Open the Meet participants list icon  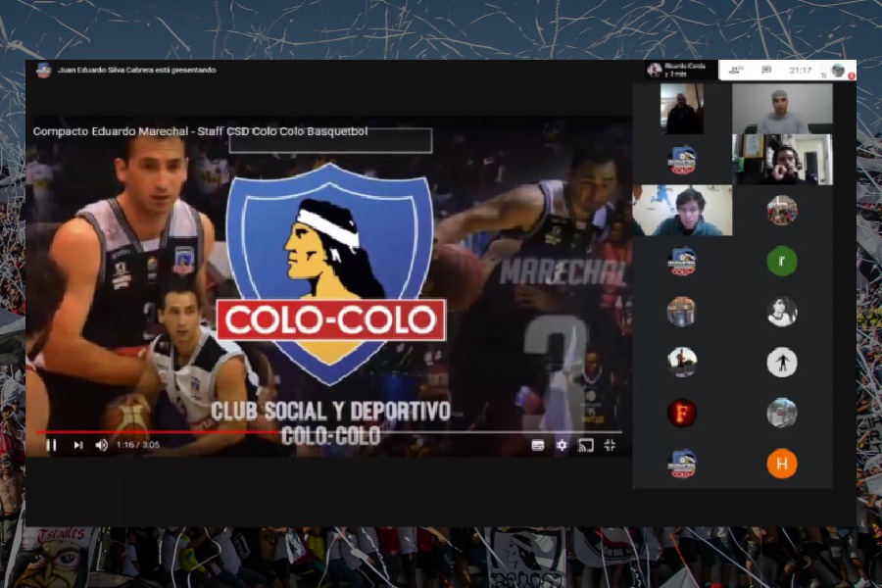pyautogui.click(x=736, y=71)
